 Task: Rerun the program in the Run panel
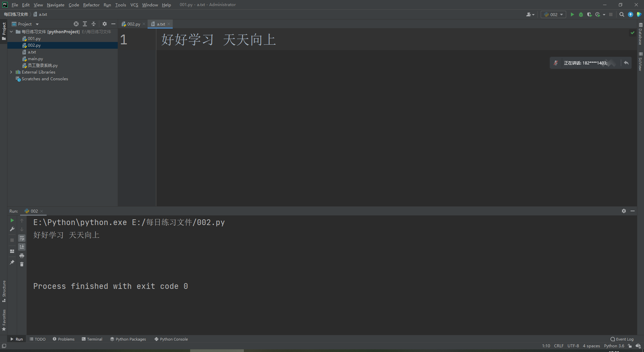(x=12, y=221)
